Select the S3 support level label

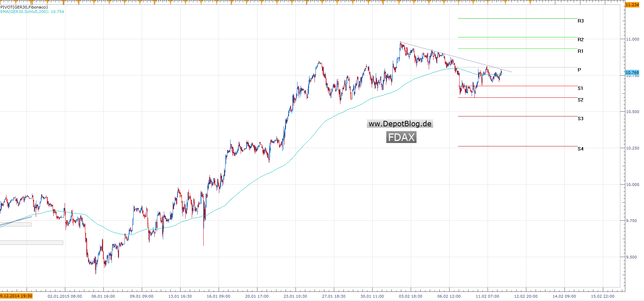pos(580,119)
